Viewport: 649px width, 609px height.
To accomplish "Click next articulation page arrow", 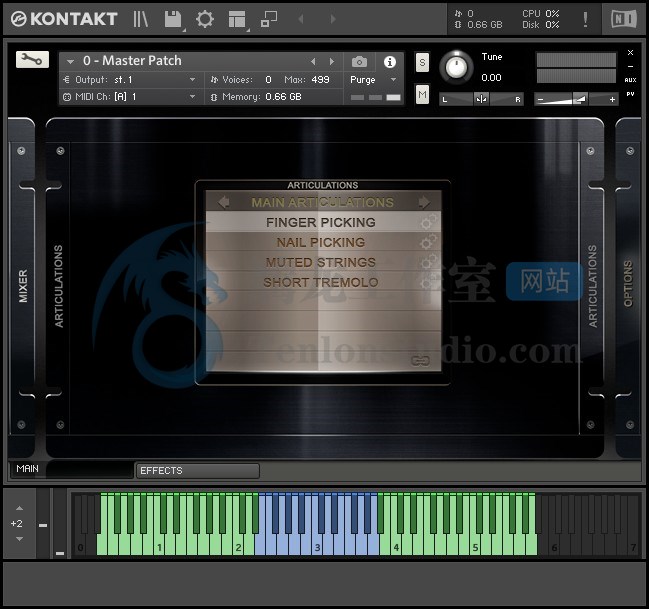I will 424,202.
